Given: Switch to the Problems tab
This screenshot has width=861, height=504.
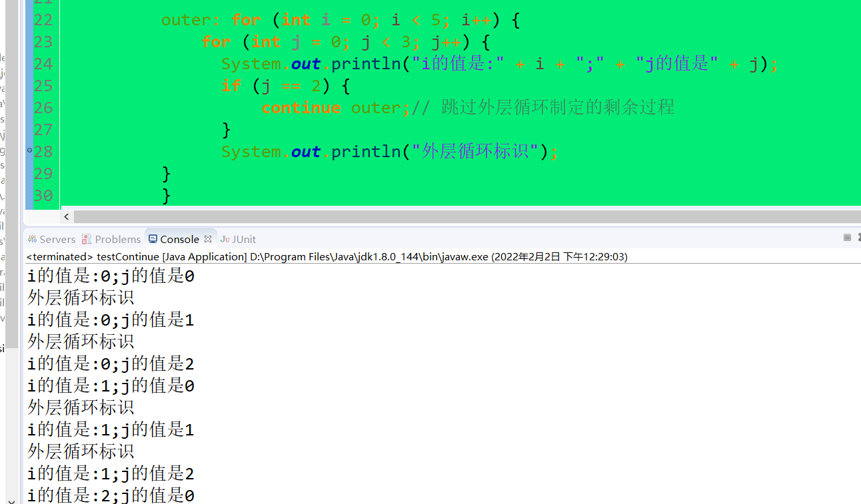Looking at the screenshot, I should click(x=118, y=239).
